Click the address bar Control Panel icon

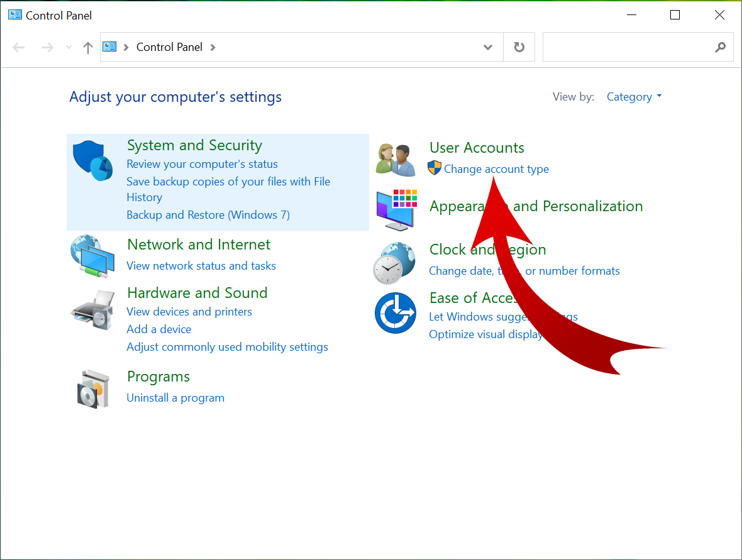point(109,47)
